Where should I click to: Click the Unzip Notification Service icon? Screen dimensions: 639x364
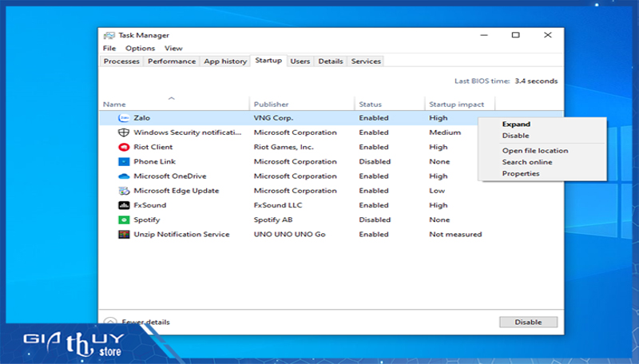tap(124, 235)
